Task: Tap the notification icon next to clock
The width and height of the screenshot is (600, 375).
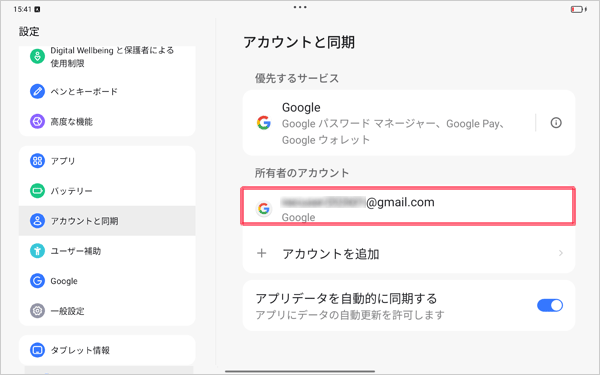Action: coord(37,9)
